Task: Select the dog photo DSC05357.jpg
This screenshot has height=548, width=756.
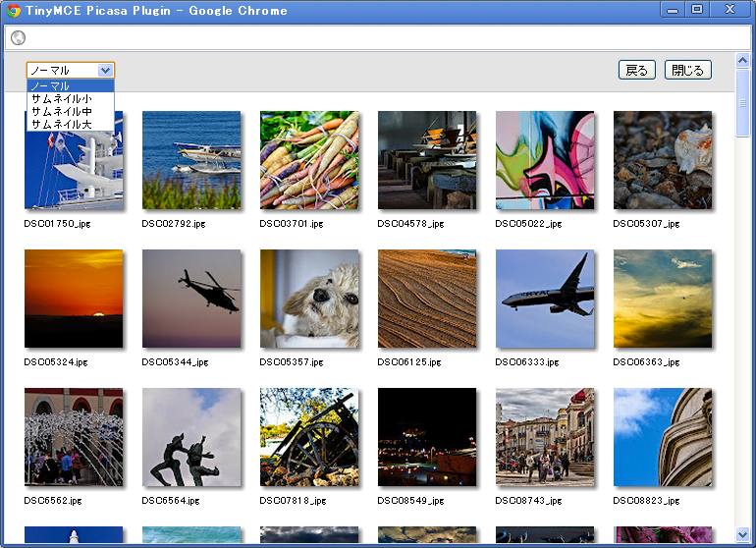Action: click(x=309, y=299)
